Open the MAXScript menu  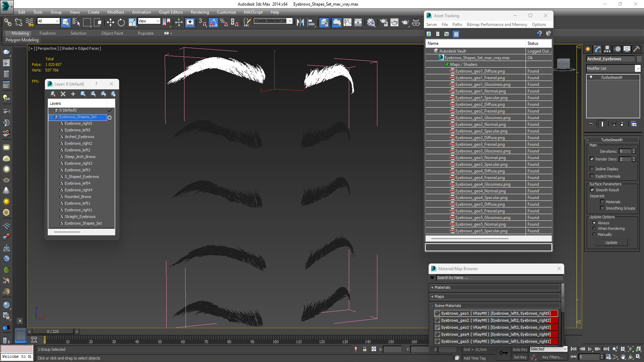pos(253,12)
